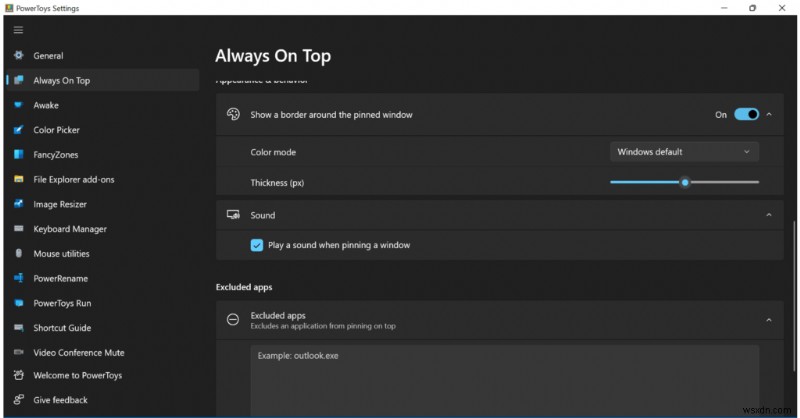Click the Excluded apps minus-circle icon
This screenshot has height=418, width=800.
[x=233, y=319]
